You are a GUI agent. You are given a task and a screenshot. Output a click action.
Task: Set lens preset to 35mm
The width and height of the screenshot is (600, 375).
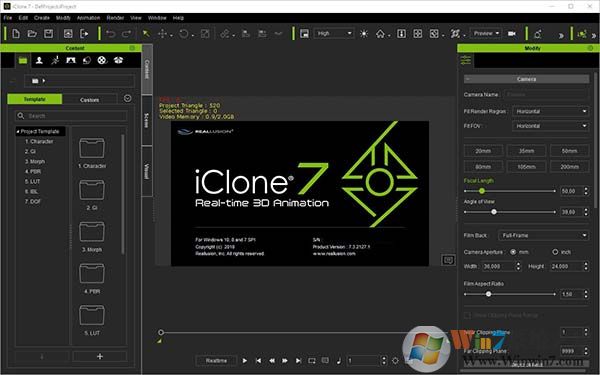[527, 151]
